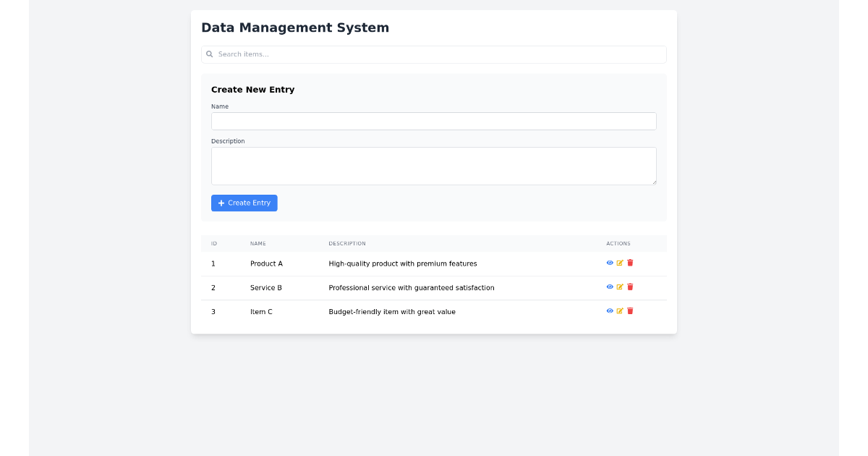
Task: Click the magnifying glass search icon
Action: point(210,54)
